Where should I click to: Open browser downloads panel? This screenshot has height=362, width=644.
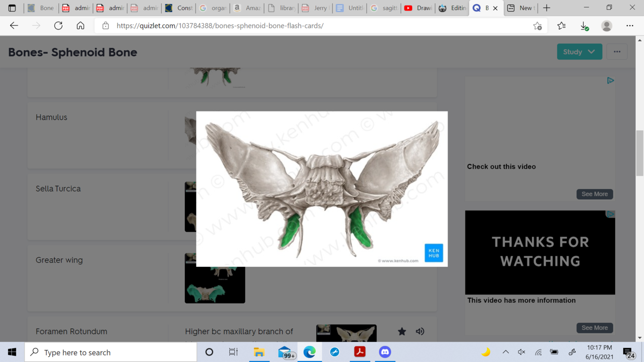pos(584,26)
